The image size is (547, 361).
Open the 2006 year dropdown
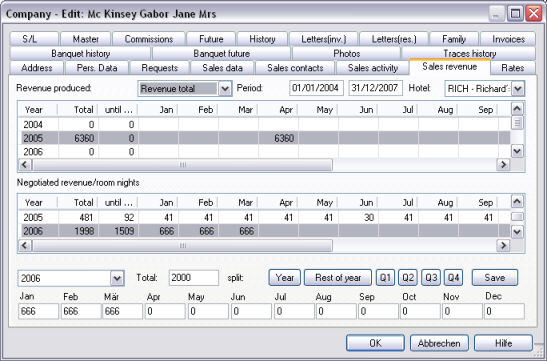click(x=117, y=278)
